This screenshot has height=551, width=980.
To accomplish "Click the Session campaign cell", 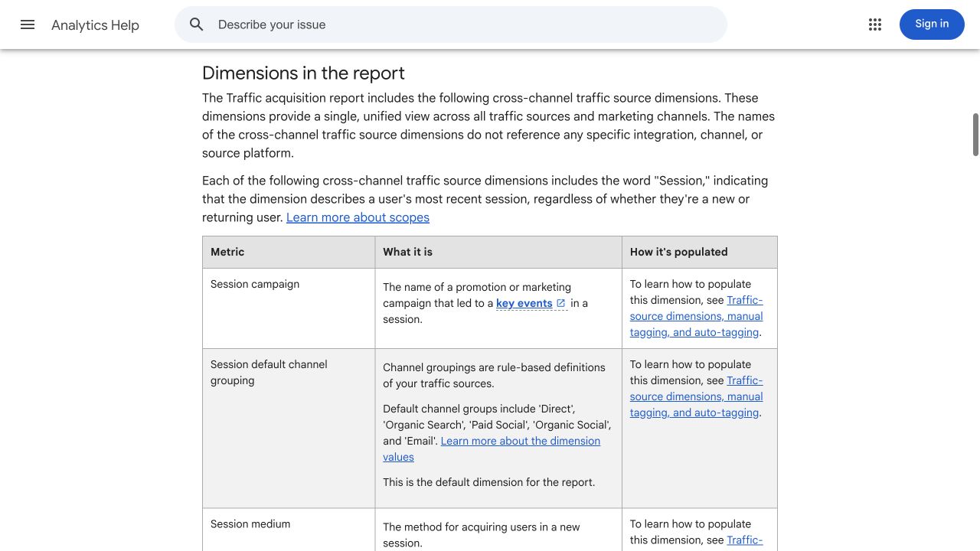I will pyautogui.click(x=289, y=308).
